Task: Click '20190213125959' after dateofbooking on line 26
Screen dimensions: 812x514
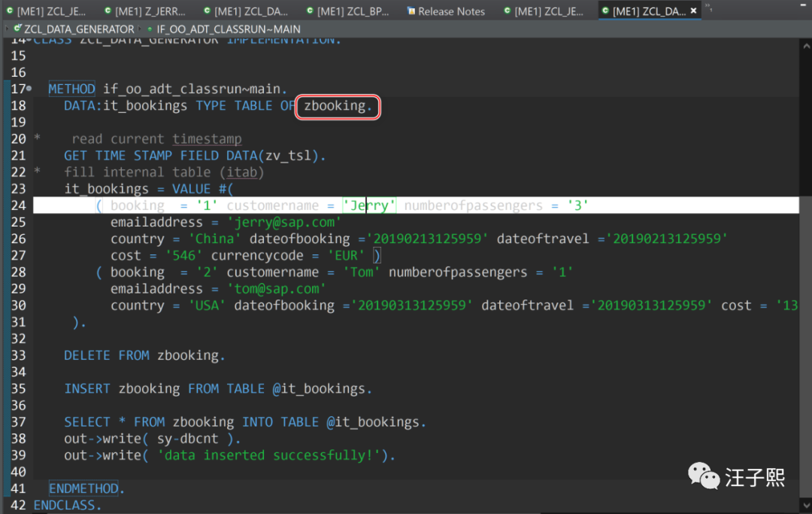Action: click(x=427, y=239)
